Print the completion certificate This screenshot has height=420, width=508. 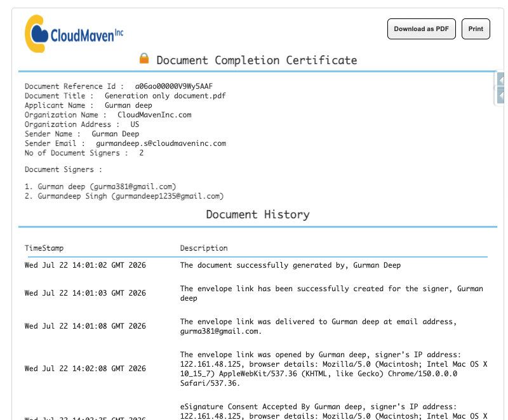[476, 29]
